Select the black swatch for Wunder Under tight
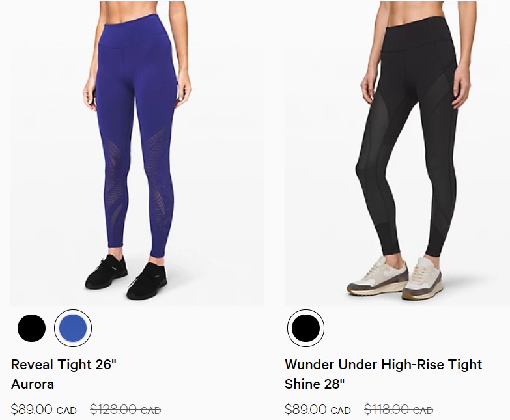 click(x=305, y=328)
